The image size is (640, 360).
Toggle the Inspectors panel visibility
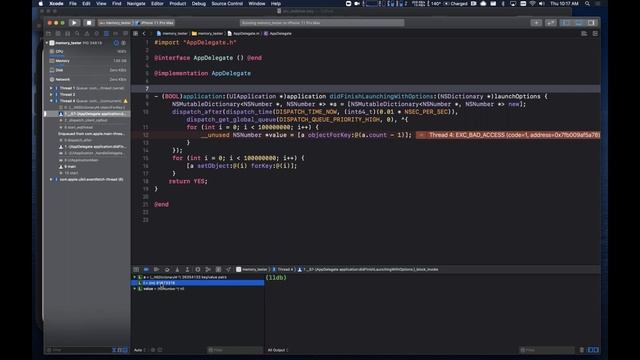pos(591,23)
